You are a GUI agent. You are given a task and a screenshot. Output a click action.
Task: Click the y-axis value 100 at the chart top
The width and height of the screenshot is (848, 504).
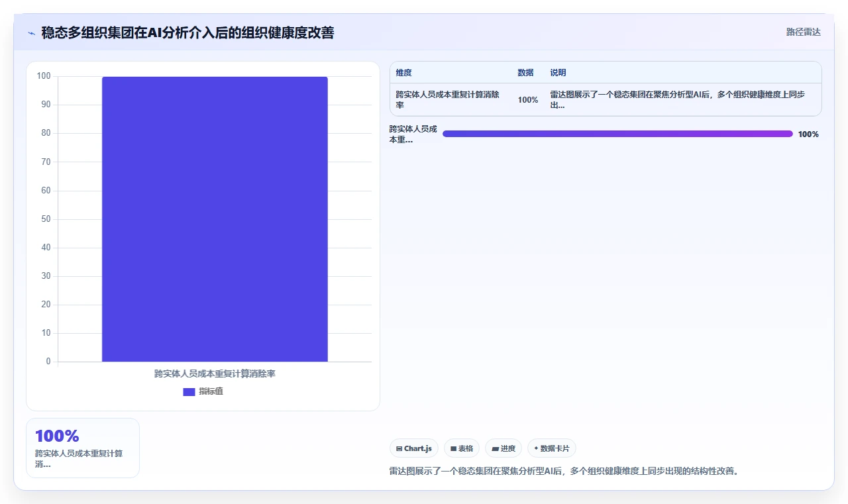44,76
